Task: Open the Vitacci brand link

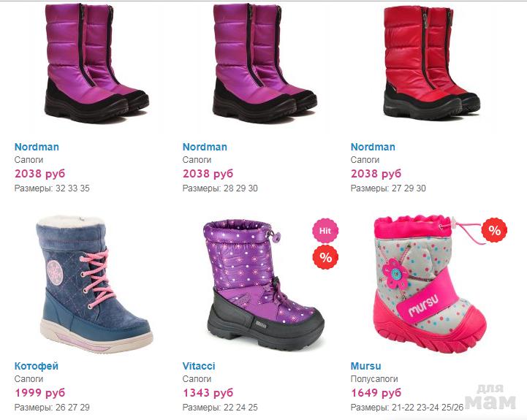Action: pyautogui.click(x=199, y=366)
